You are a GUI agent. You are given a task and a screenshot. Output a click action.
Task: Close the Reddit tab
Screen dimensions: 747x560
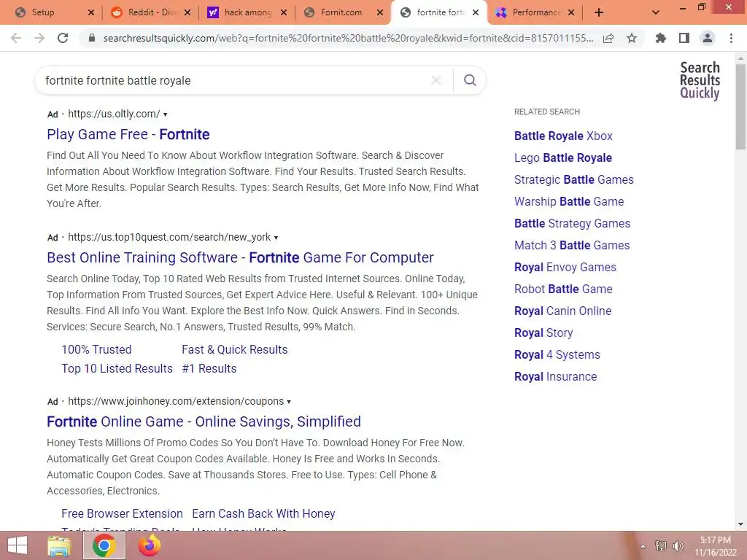pyautogui.click(x=187, y=13)
